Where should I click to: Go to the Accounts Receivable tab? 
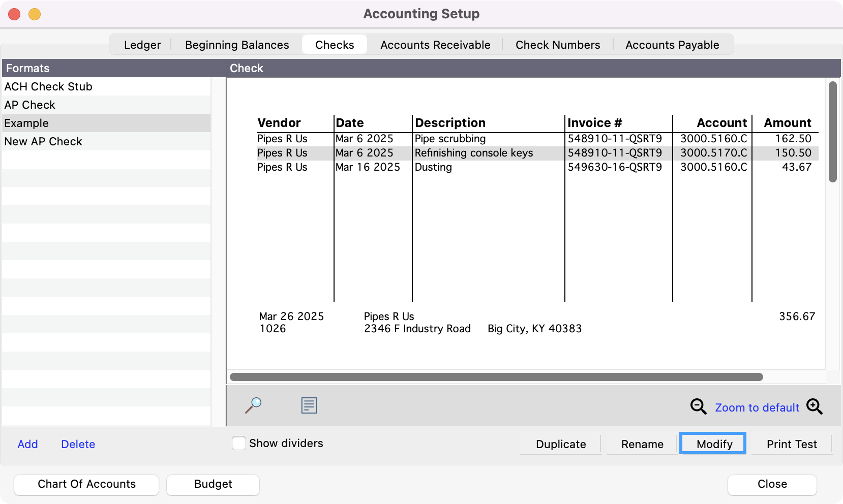pyautogui.click(x=435, y=45)
